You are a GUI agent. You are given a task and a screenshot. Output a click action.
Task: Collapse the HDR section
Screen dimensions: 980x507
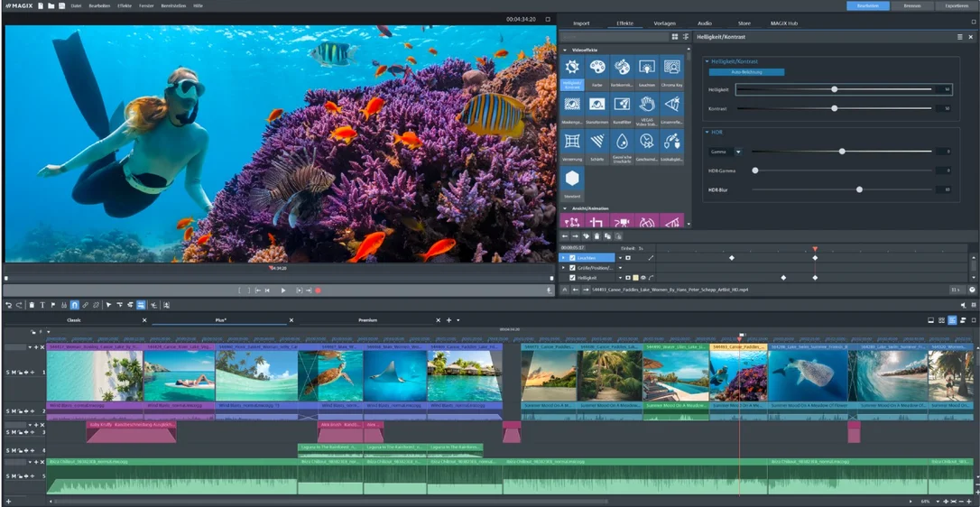pyautogui.click(x=707, y=133)
